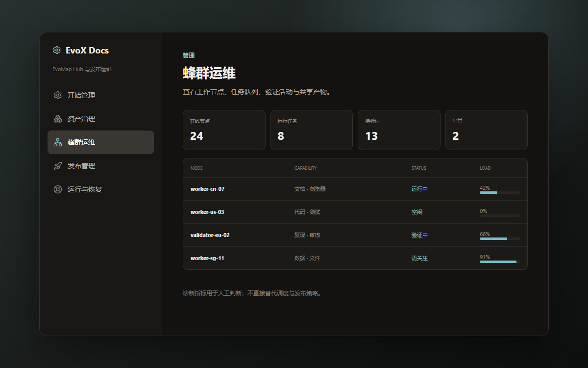Click the 复现 · 审核 capability cell
588x368 pixels.
307,235
